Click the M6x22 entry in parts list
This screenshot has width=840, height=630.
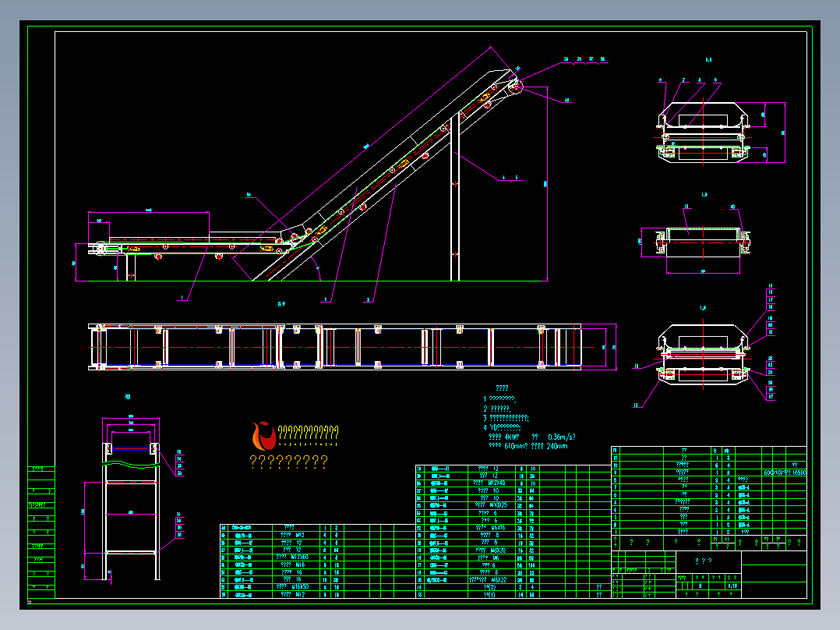(488, 579)
